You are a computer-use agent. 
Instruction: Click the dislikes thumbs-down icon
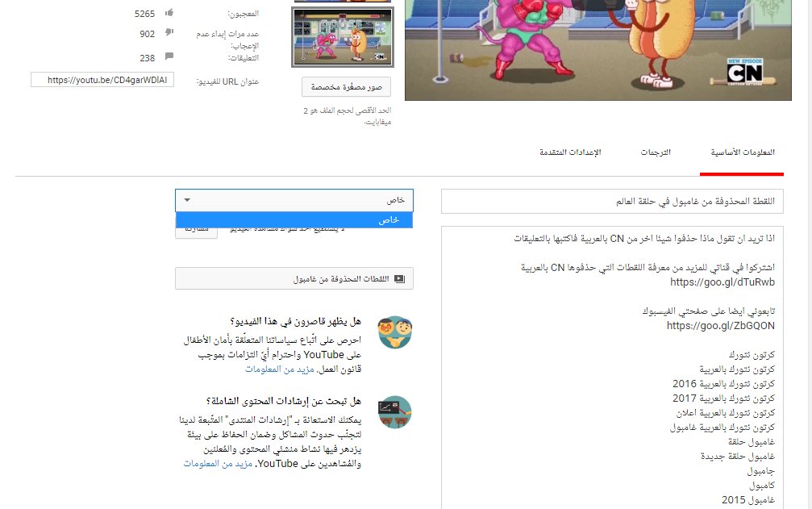[169, 32]
